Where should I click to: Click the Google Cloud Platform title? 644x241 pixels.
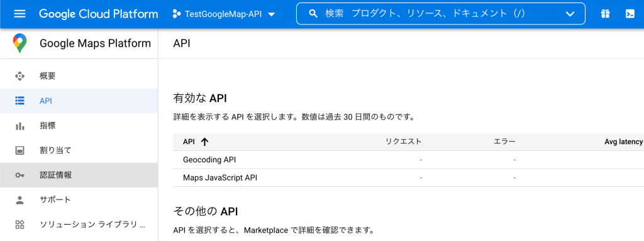click(99, 14)
